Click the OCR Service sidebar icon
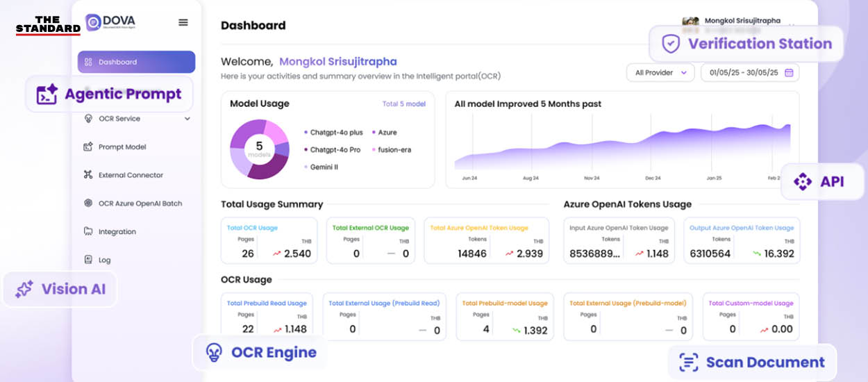 pyautogui.click(x=88, y=119)
